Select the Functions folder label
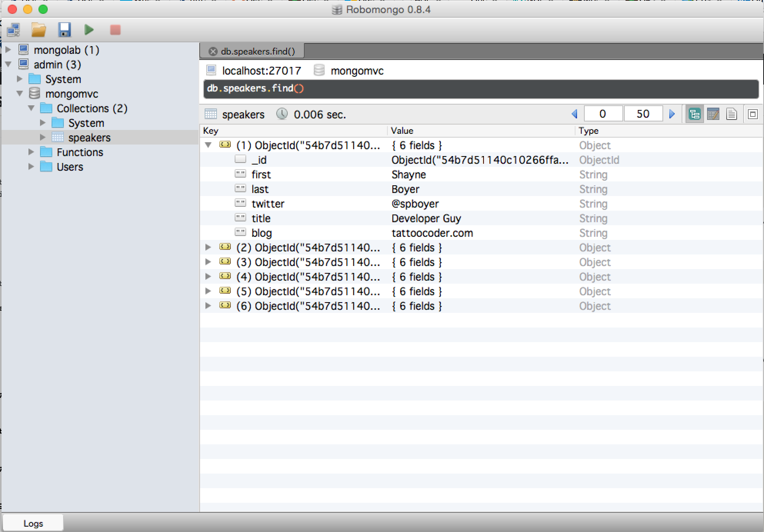 click(80, 152)
